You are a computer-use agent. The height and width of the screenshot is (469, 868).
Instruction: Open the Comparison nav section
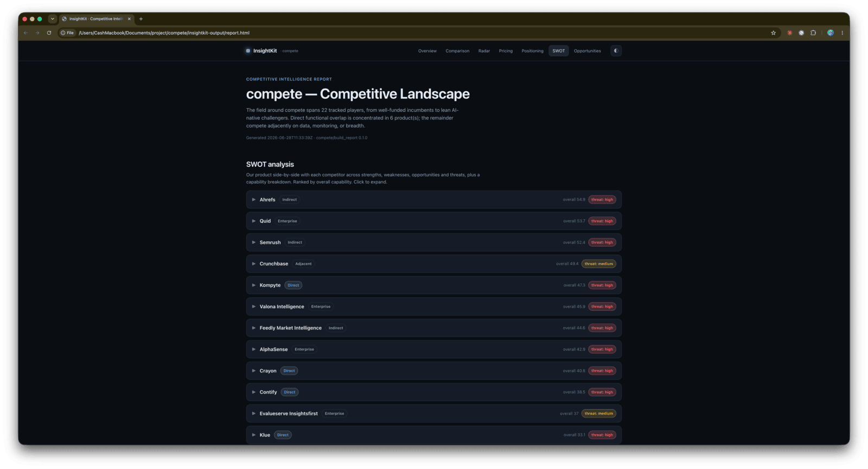[x=457, y=51]
